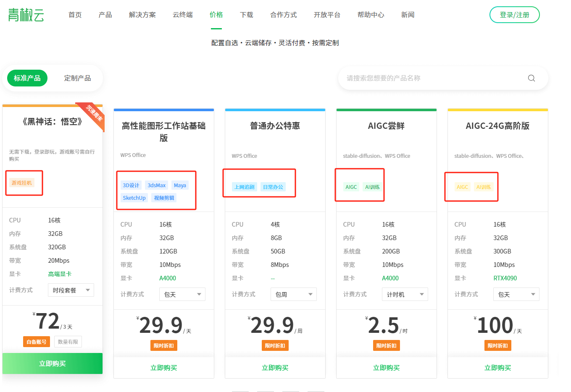Screen dimensions: 571x392
Task: Open 合作方式 nav item
Action: click(284, 15)
